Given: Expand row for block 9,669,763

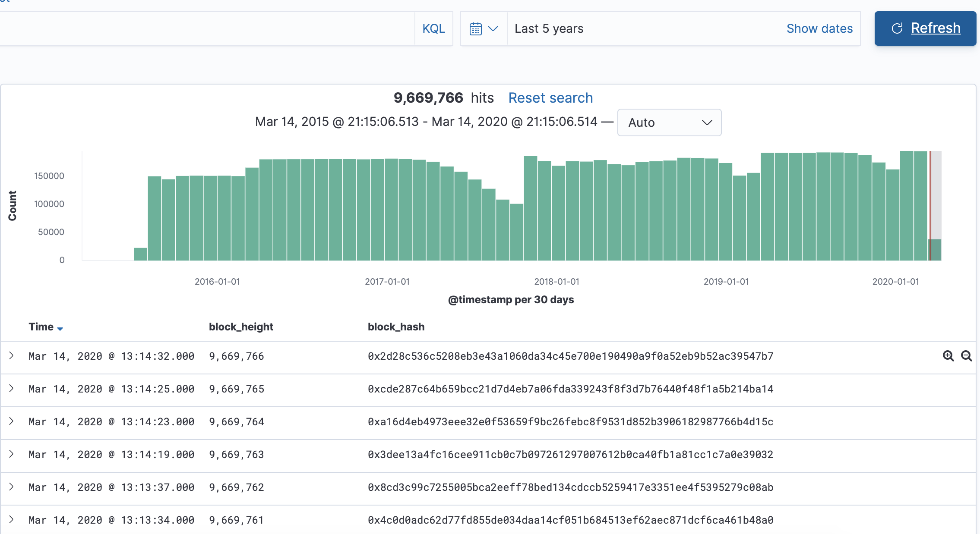Looking at the screenshot, I should coord(12,454).
